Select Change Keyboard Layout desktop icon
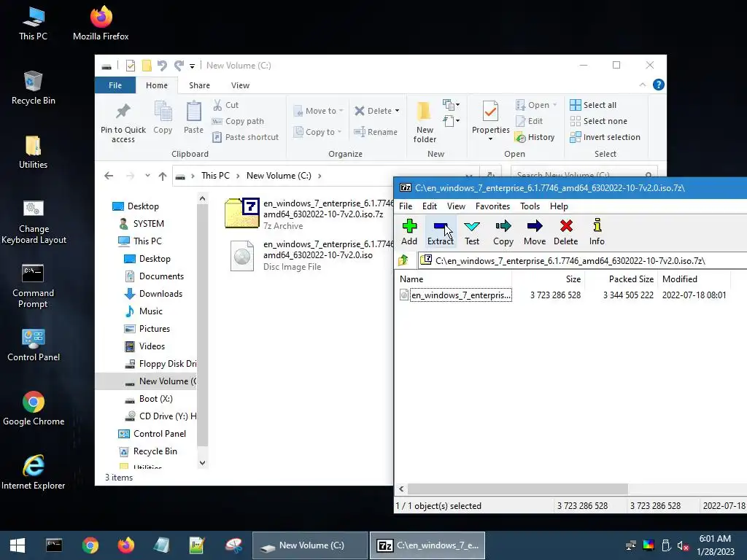The width and height of the screenshot is (747, 560). [x=34, y=222]
